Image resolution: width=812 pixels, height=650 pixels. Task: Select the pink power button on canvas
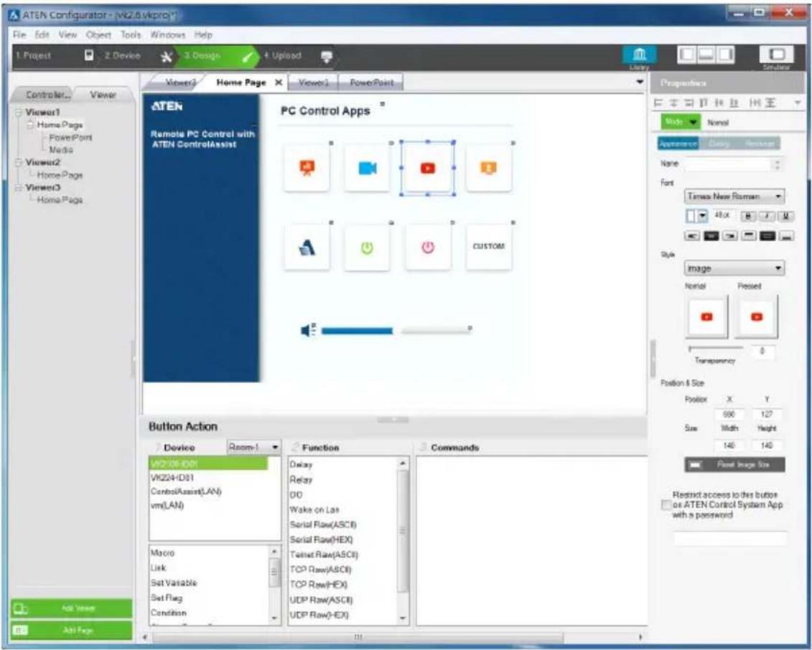[x=428, y=248]
